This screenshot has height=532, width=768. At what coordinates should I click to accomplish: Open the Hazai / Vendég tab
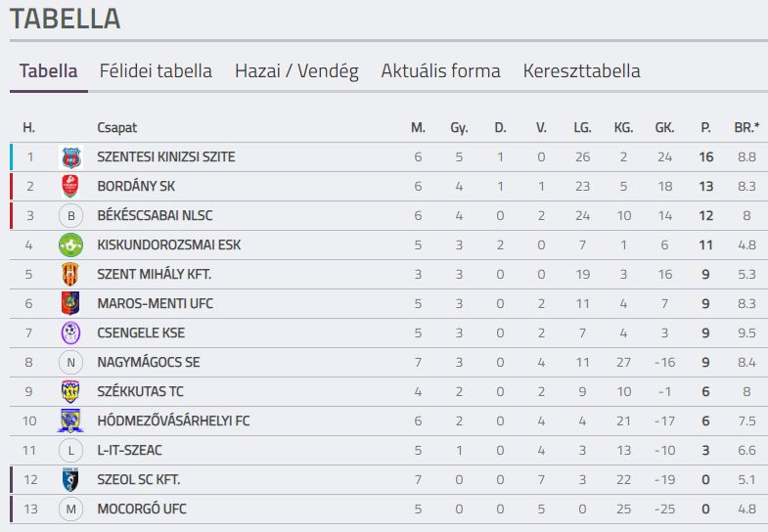pos(296,71)
